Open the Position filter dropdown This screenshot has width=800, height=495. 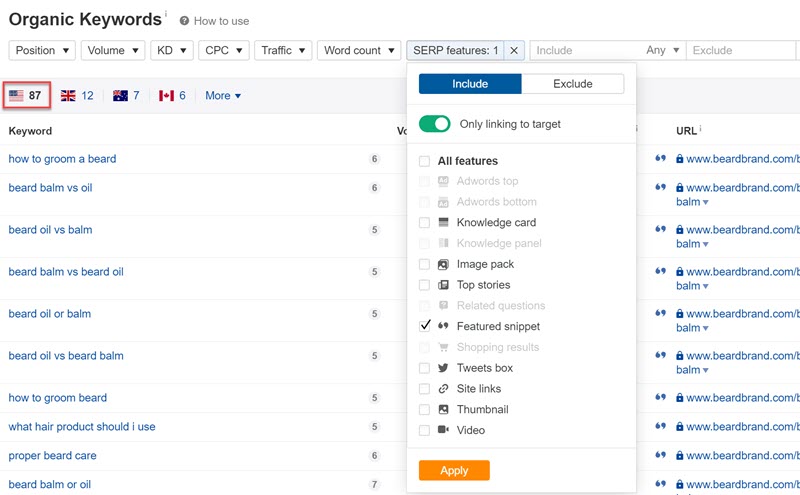point(42,51)
